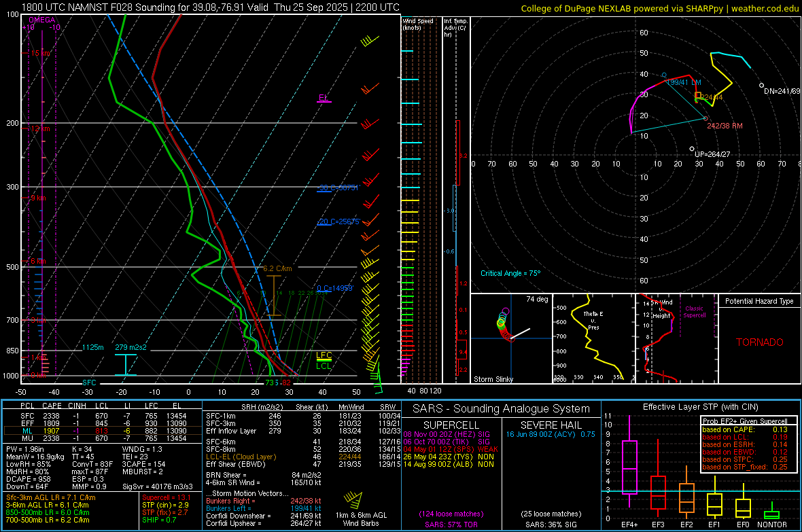Screen dimensions: 802x532
Task: Click 'PW = 1.96in' value
Action: coord(25,449)
